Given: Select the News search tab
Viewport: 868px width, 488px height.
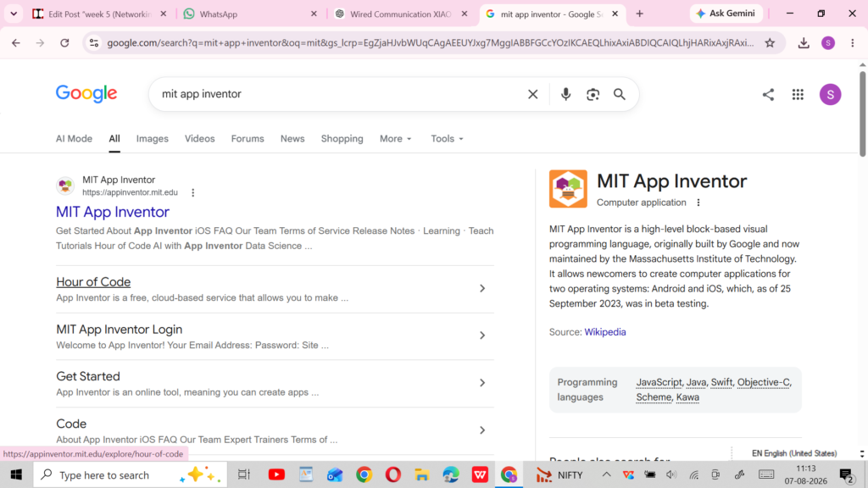Looking at the screenshot, I should point(292,139).
